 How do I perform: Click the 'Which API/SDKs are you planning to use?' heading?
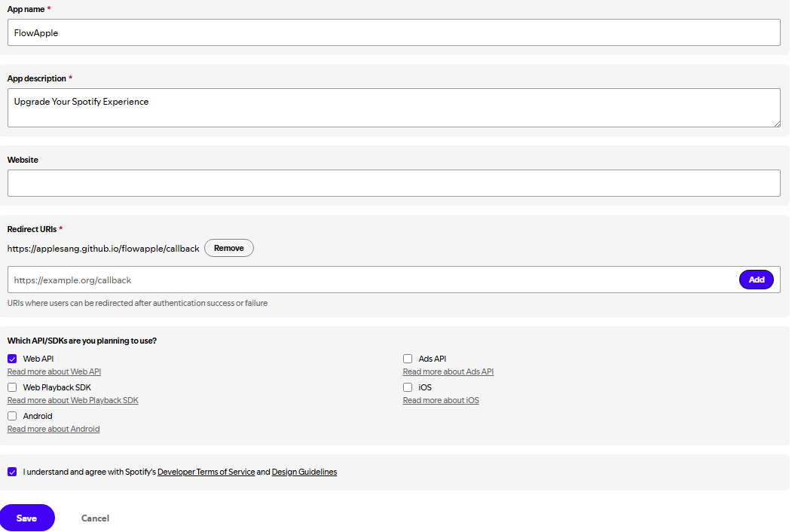[x=81, y=341]
